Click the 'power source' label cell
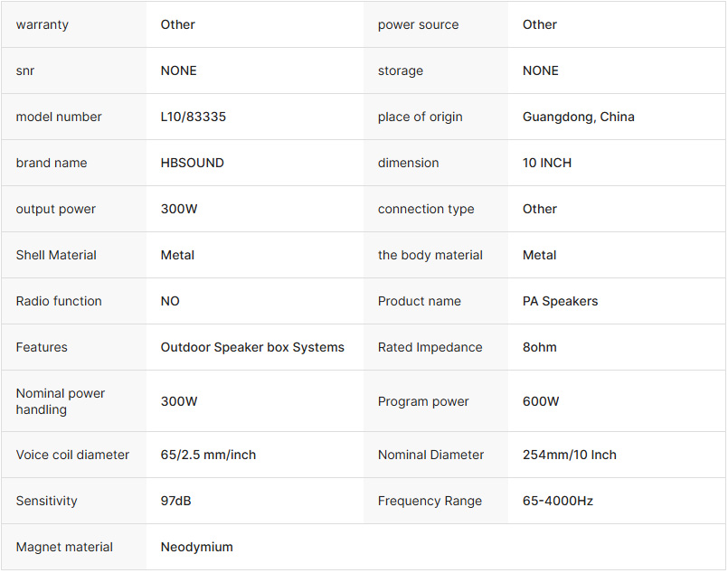728x573 pixels. (x=418, y=24)
